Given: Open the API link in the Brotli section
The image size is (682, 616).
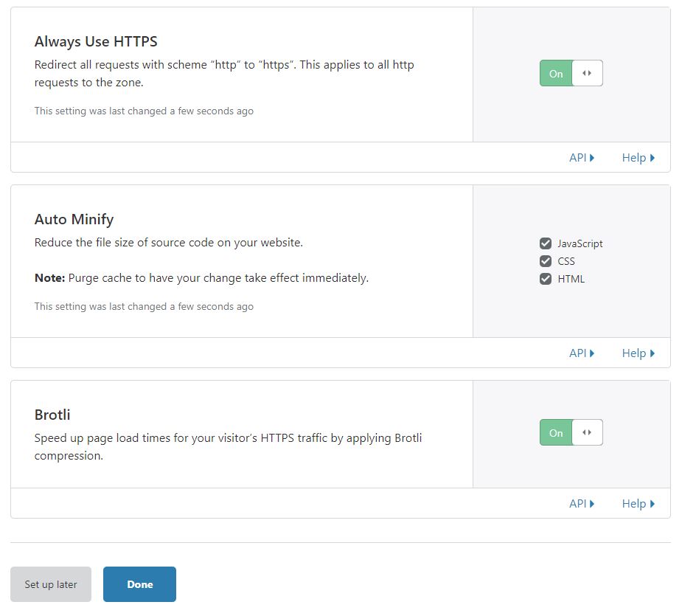Looking at the screenshot, I should [578, 503].
